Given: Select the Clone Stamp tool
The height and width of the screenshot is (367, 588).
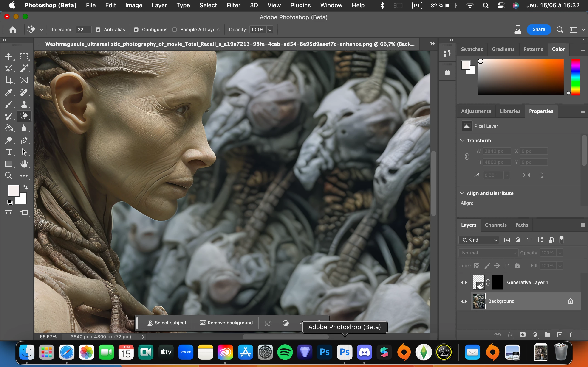Looking at the screenshot, I should click(x=24, y=104).
